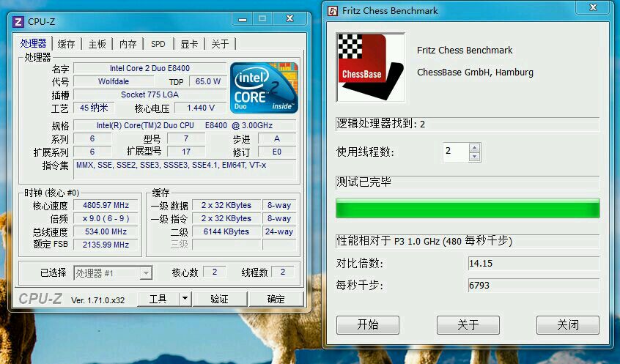Viewport: 620px width, 364px height.
Task: Switch to the 显卡 tab
Action: pos(189,44)
